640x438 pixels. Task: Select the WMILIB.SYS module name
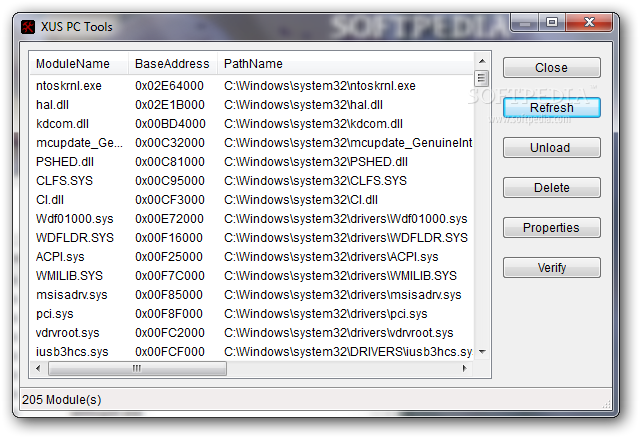(69, 276)
